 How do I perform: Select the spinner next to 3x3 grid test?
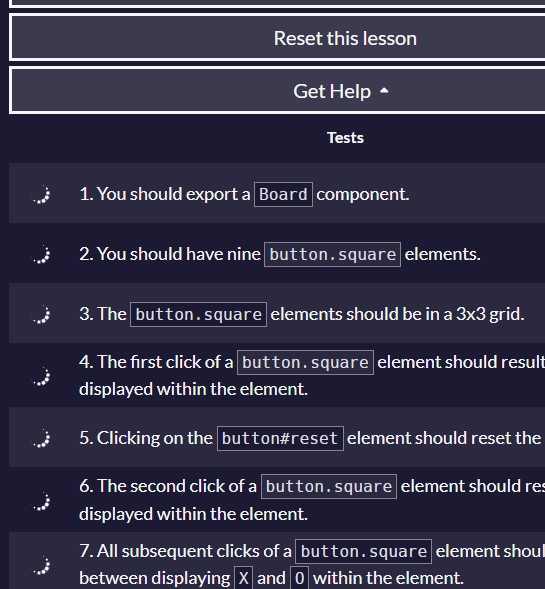[42, 315]
